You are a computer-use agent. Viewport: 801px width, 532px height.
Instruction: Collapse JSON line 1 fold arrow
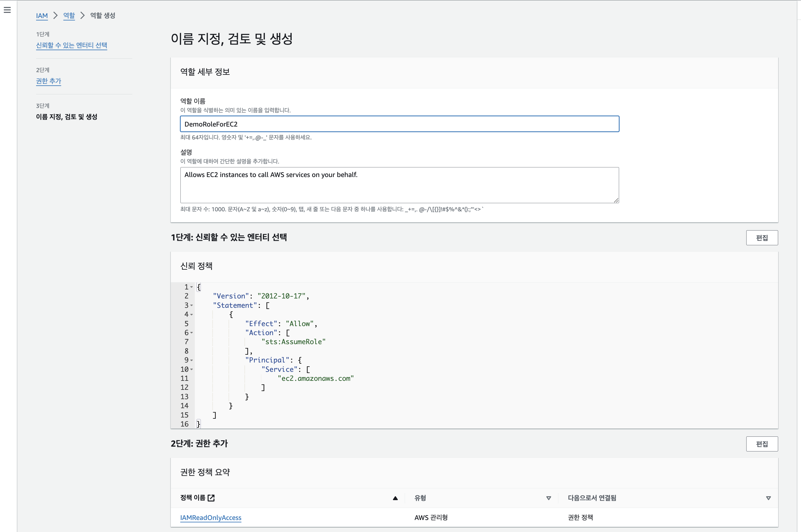(x=192, y=287)
